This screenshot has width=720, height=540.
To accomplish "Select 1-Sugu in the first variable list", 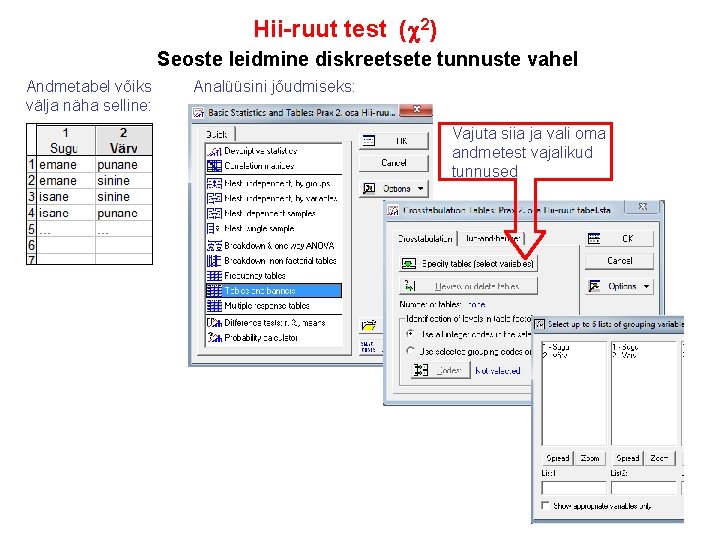I will tap(556, 347).
